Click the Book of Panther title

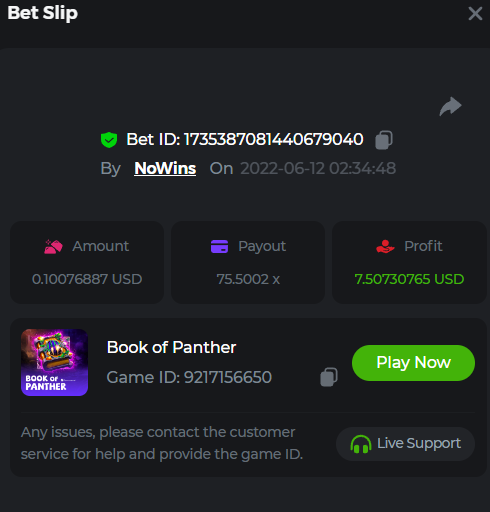click(171, 347)
